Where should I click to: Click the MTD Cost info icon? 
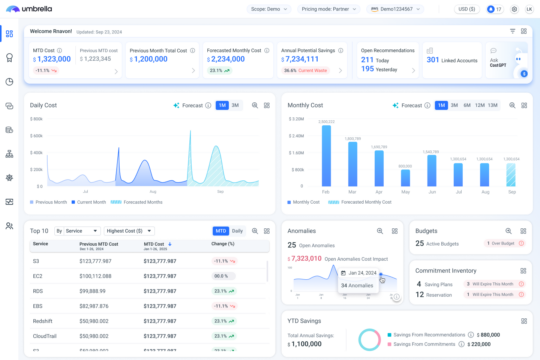point(60,50)
